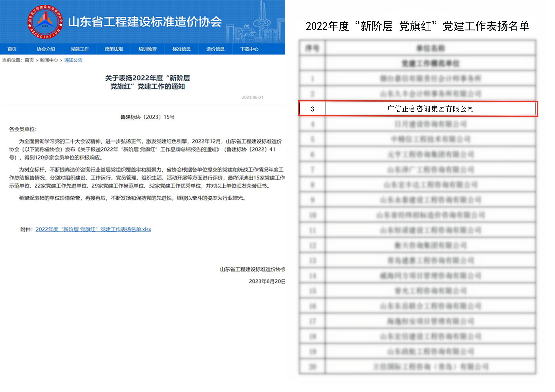Click the salutation 各会员单位
Image resolution: width=555 pixels, height=392 pixels.
[23, 129]
